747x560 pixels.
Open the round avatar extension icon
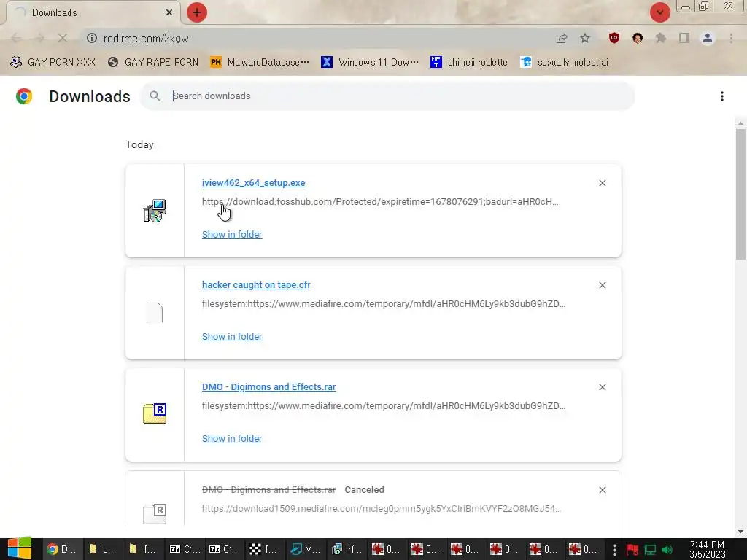click(x=638, y=38)
